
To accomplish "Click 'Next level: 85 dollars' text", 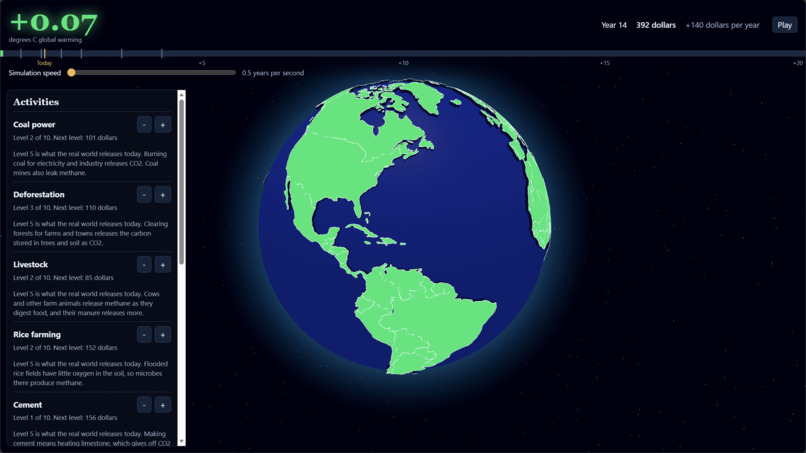I will [x=83, y=278].
